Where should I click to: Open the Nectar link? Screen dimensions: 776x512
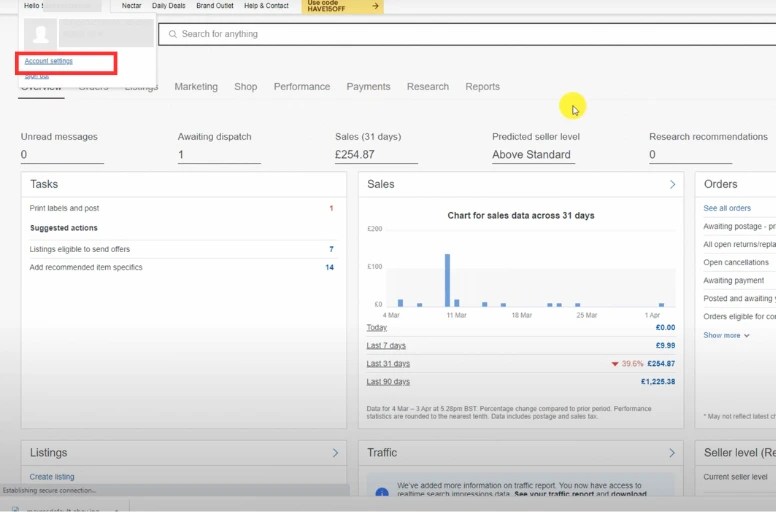click(x=132, y=5)
